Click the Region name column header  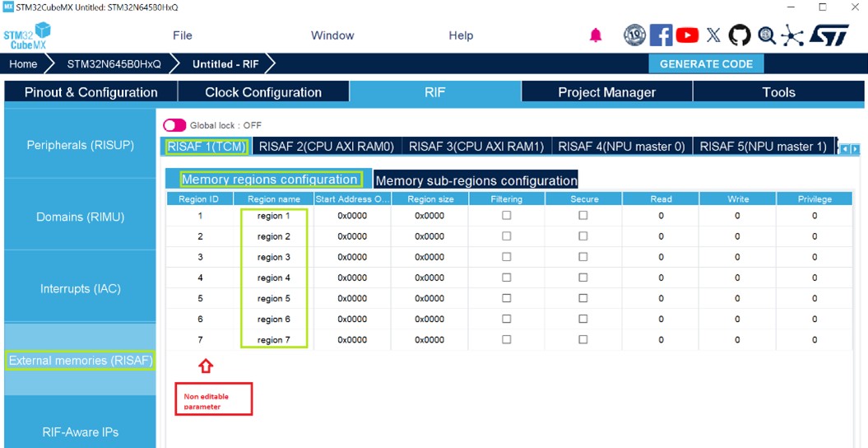point(274,199)
